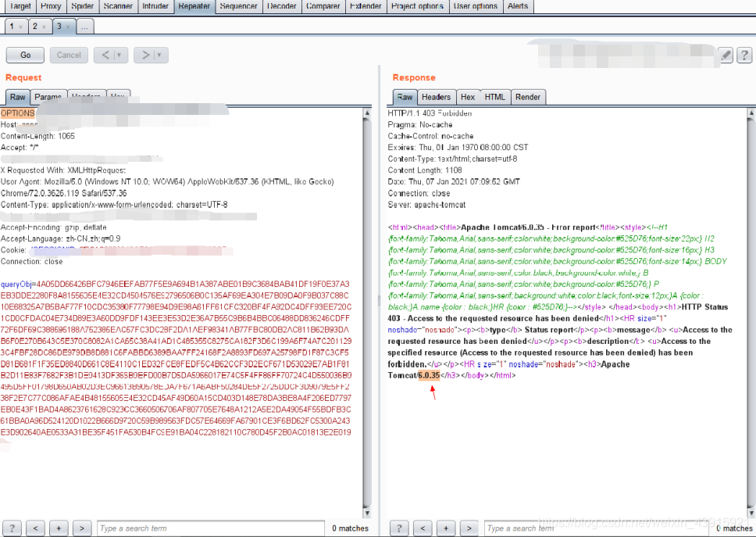Click response pane scrollbar down arrow
Screen dimensions: 756x537
click(x=751, y=513)
